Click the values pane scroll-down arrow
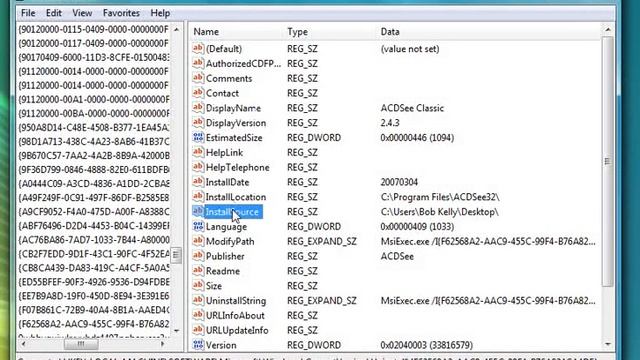 pos(607,344)
